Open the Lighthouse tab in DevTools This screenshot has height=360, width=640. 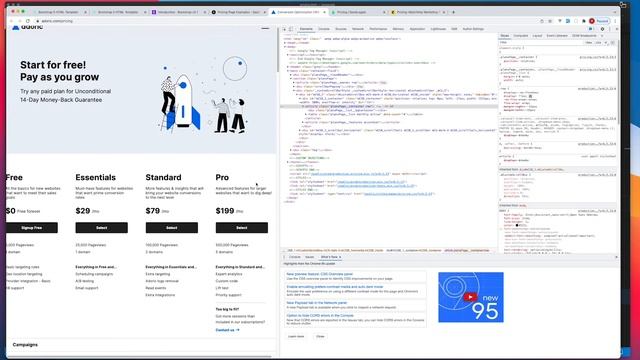[x=438, y=29]
